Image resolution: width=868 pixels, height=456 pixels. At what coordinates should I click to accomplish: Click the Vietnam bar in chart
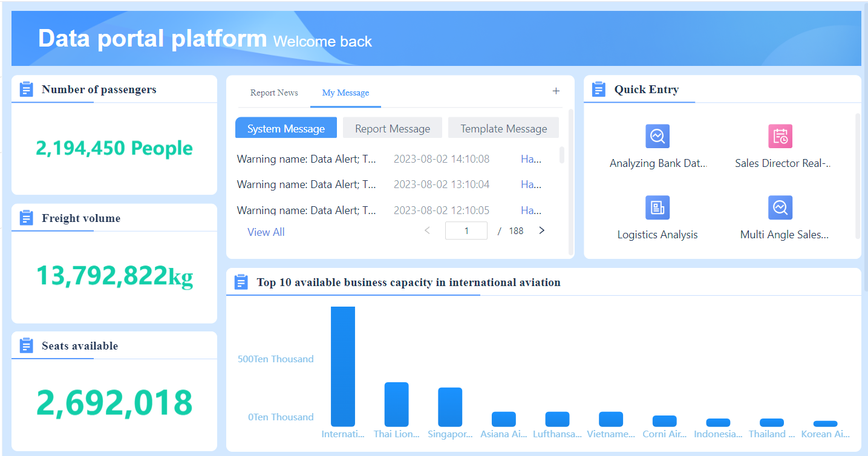(x=611, y=419)
